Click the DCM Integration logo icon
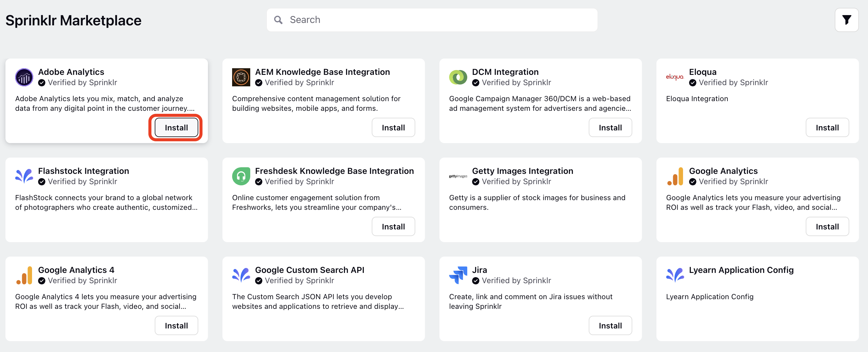Viewport: 868px width, 352px height. [x=458, y=77]
